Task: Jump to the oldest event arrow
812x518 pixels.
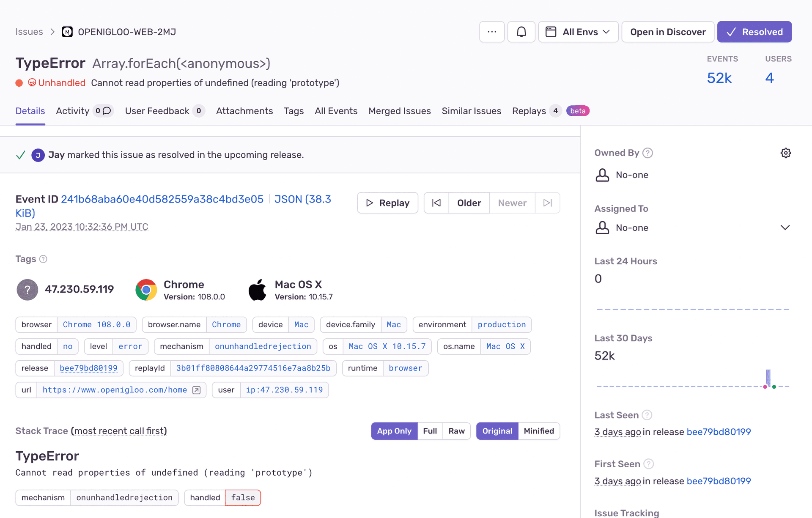Action: point(436,203)
